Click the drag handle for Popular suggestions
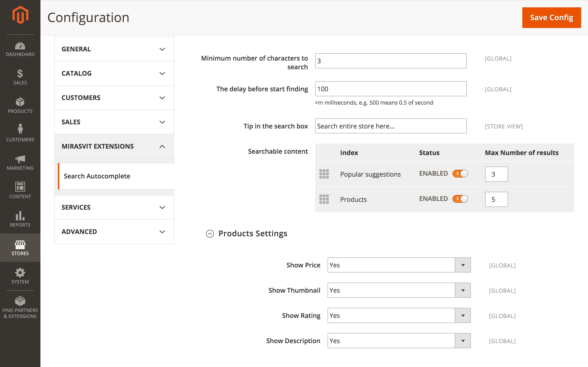 coord(324,174)
